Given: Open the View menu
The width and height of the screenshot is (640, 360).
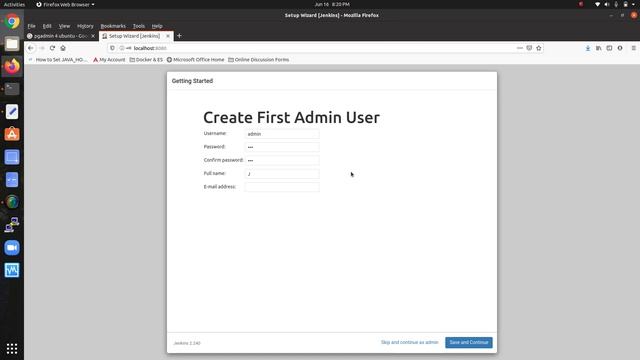Looking at the screenshot, I should (x=64, y=26).
